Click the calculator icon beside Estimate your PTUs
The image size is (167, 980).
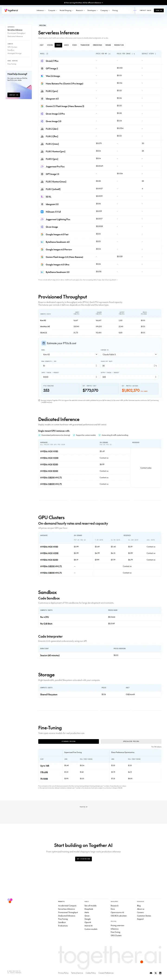pos(44,343)
